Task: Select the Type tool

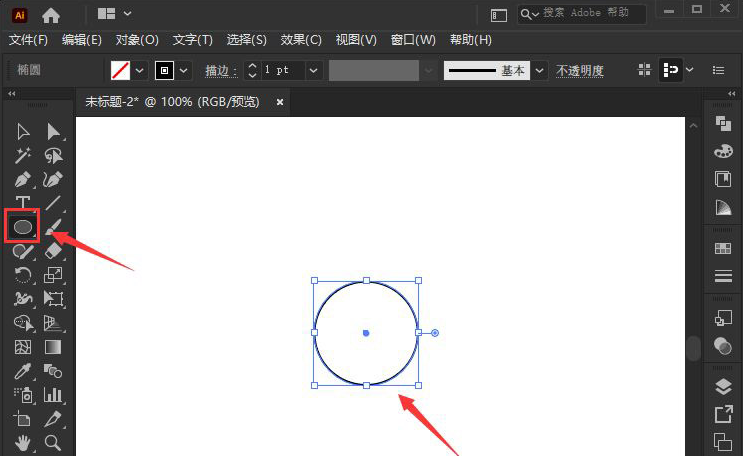Action: click(x=23, y=202)
